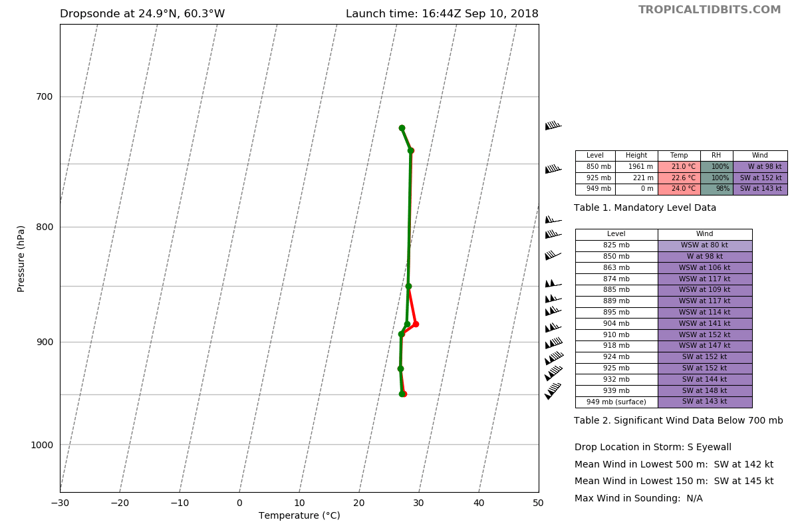
Task: Click the "0 m" height cell
Action: click(x=636, y=190)
